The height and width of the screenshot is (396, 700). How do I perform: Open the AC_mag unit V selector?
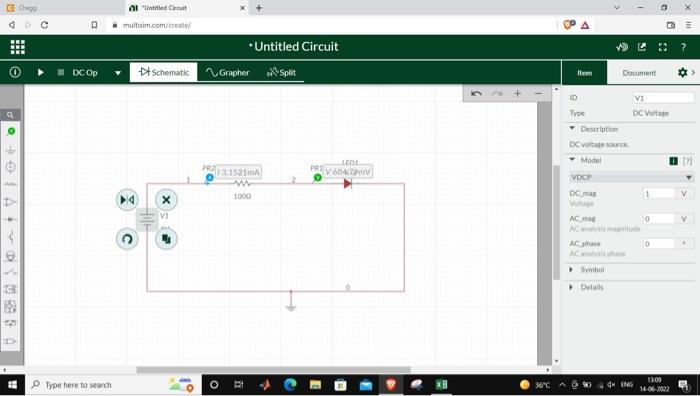[x=684, y=218]
